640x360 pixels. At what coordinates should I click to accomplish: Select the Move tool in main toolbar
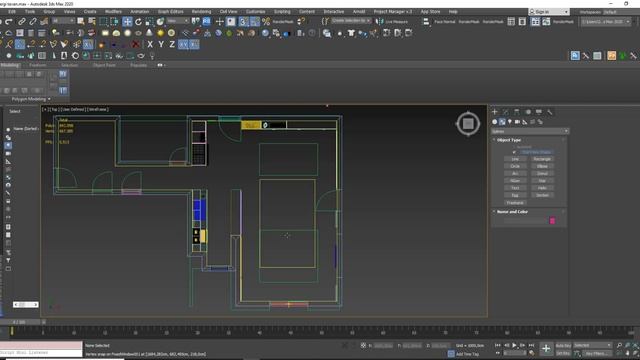pyautogui.click(x=127, y=22)
